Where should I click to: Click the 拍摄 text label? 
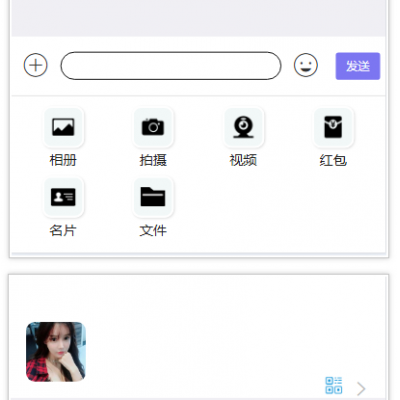click(x=153, y=160)
